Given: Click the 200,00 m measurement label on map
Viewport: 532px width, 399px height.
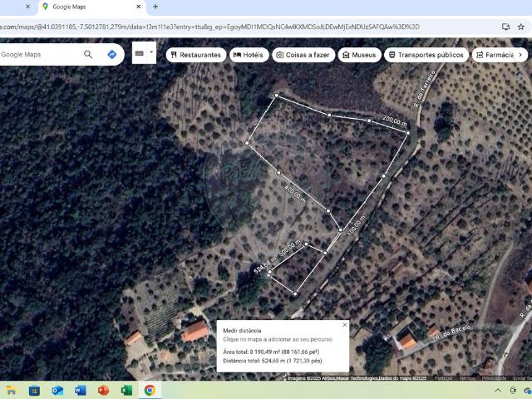Looking at the screenshot, I should tap(394, 121).
